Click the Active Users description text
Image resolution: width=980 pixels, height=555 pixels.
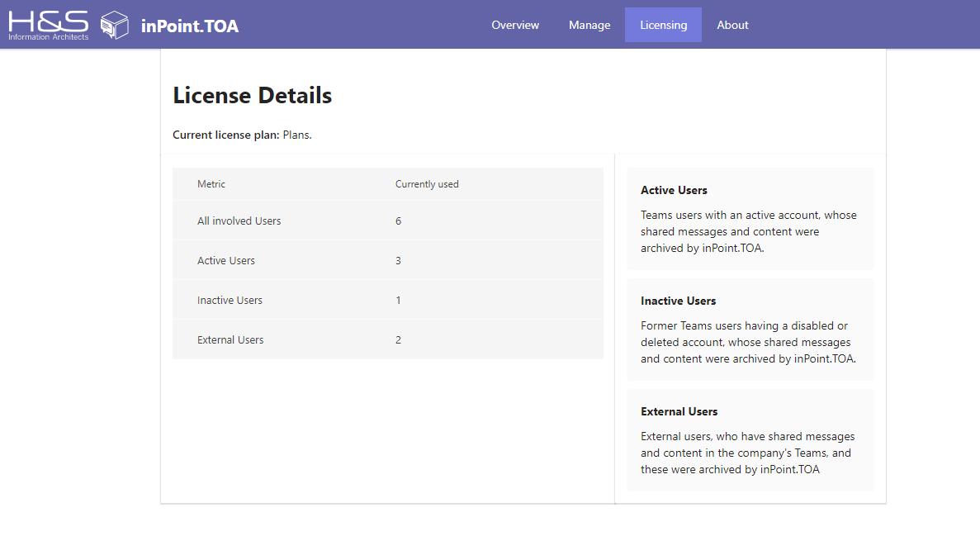coord(749,231)
